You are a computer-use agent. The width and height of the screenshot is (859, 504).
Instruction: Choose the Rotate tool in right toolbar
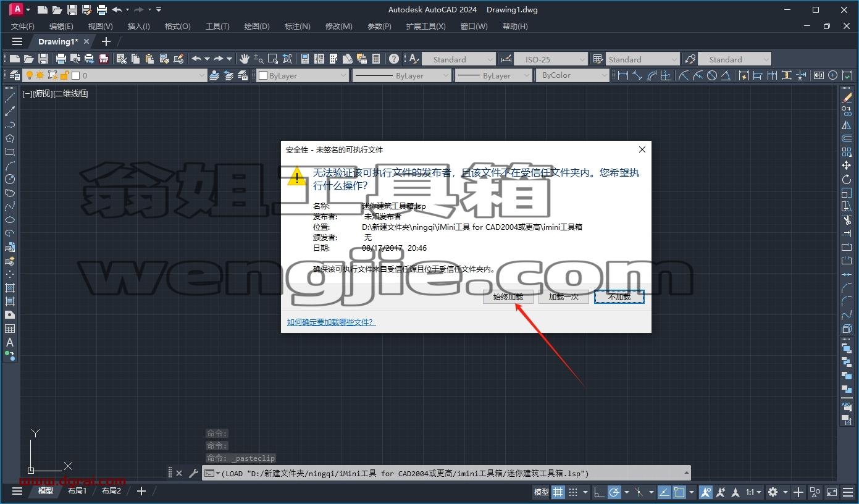[846, 179]
